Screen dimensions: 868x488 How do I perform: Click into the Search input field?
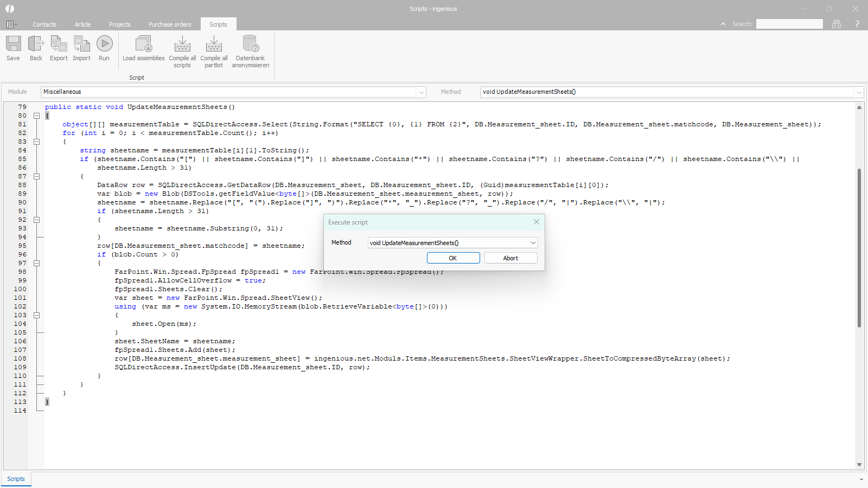(789, 24)
